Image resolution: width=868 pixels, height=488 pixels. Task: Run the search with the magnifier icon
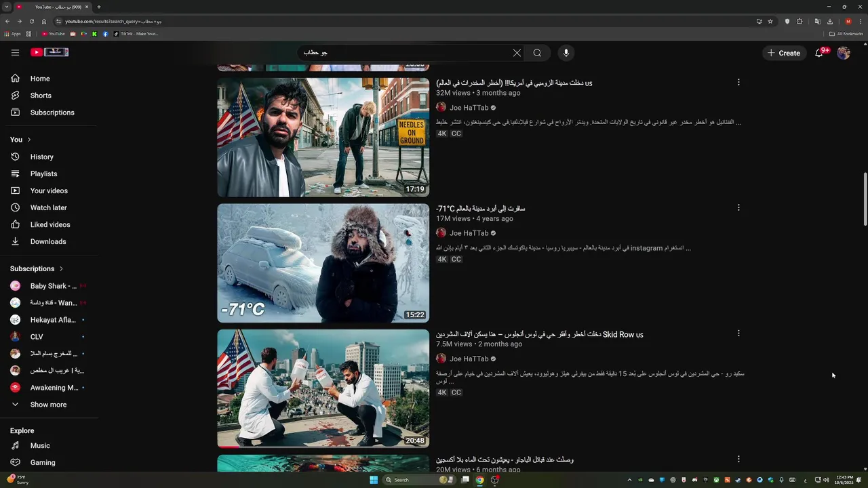coord(537,53)
